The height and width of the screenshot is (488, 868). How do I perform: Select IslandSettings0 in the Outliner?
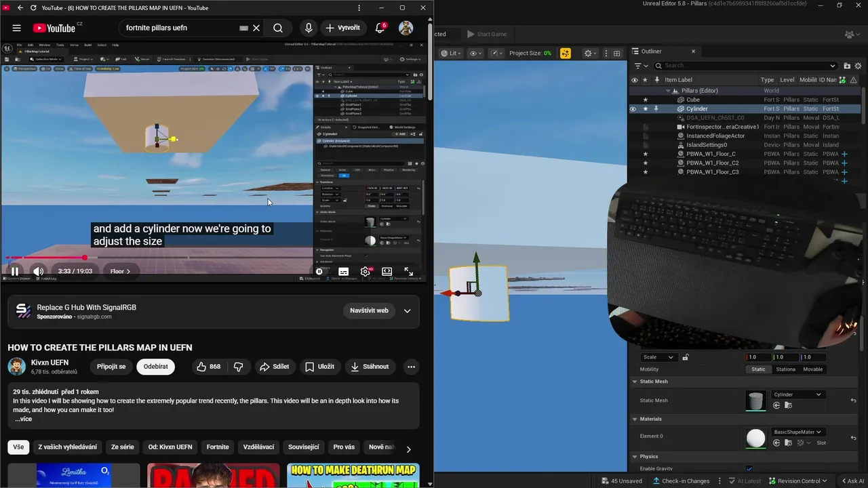(706, 145)
